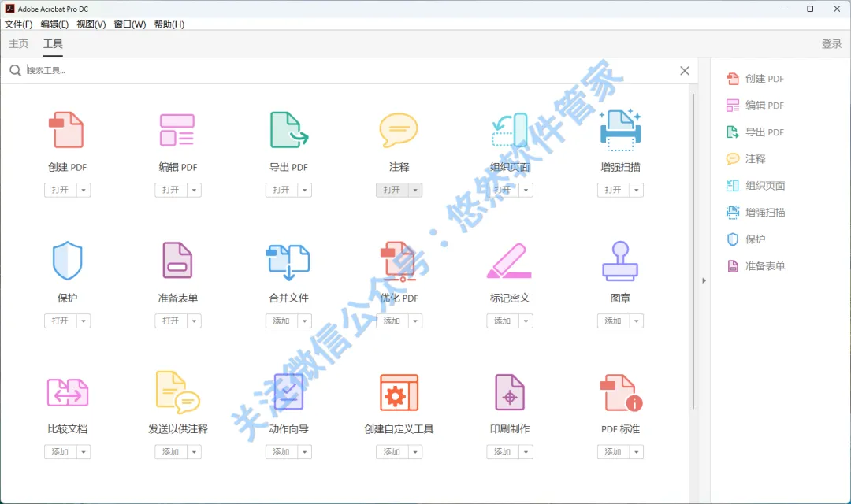Select 注释 in right sidebar
This screenshot has height=504, width=851.
[x=745, y=158]
